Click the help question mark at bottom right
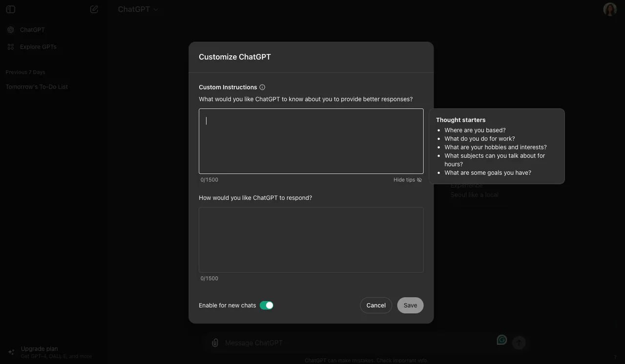 point(615,357)
